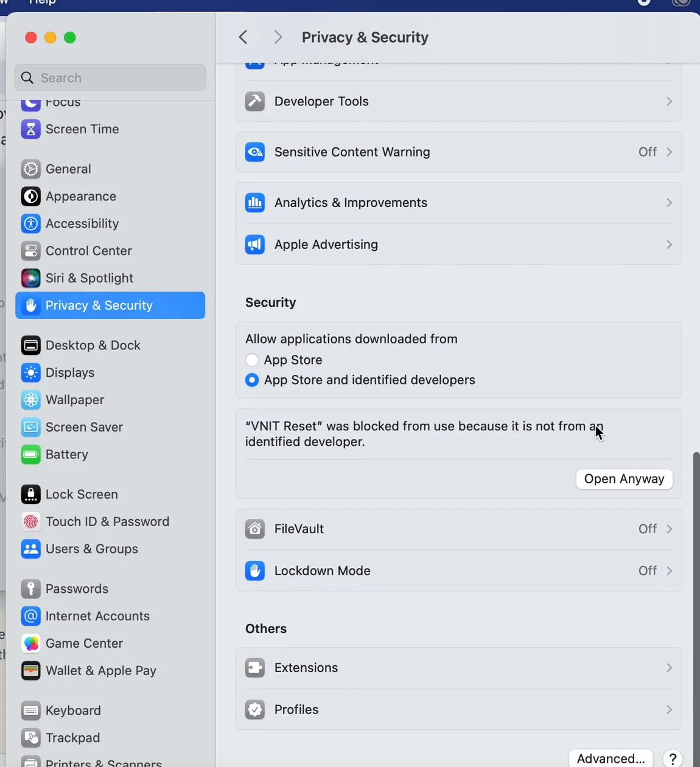Open Lockdown Mode row chevron
Viewport: 700px width, 767px height.
tap(669, 570)
